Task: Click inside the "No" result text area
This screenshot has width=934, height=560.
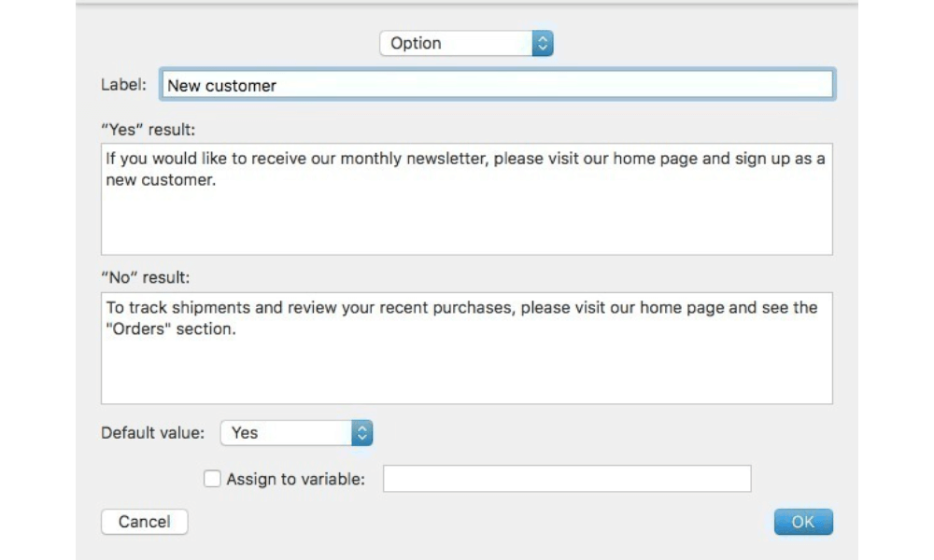Action: click(x=466, y=348)
